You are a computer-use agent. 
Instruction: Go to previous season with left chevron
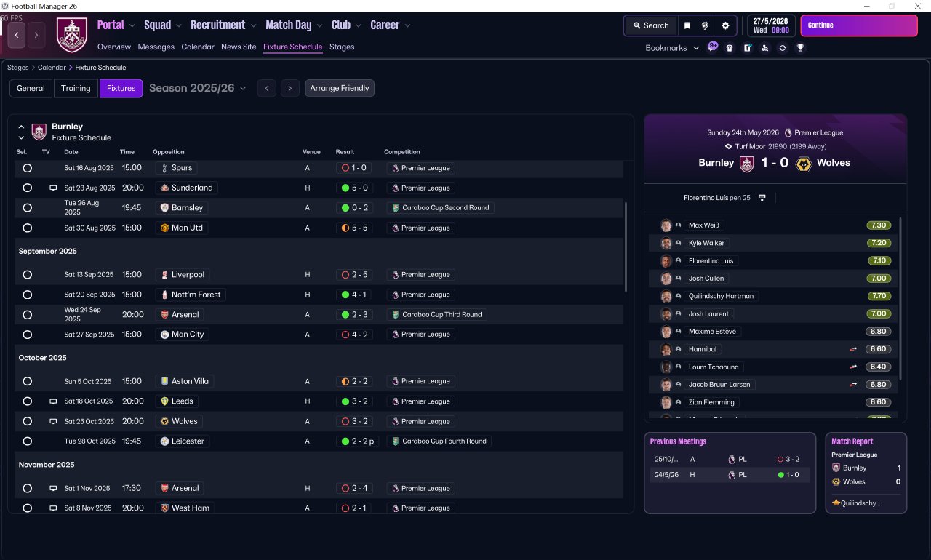[267, 88]
